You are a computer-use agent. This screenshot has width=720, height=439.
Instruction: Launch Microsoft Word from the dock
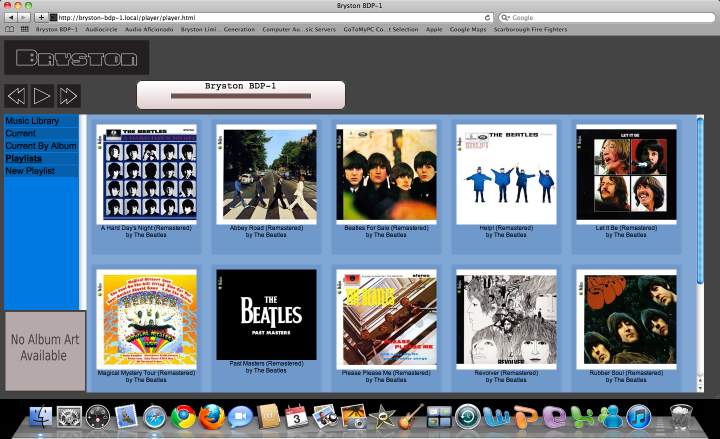click(497, 417)
